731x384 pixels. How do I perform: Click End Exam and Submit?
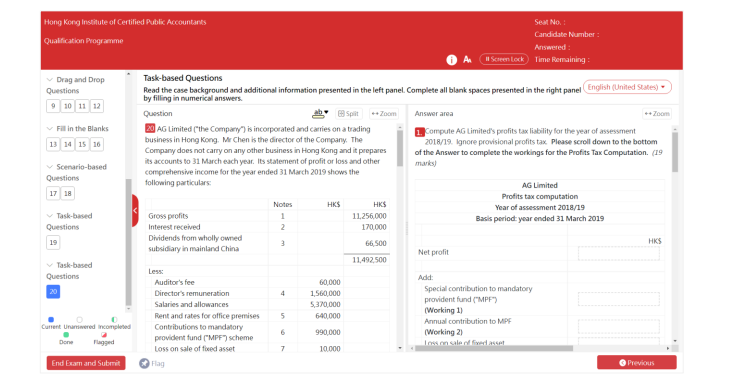tap(86, 363)
